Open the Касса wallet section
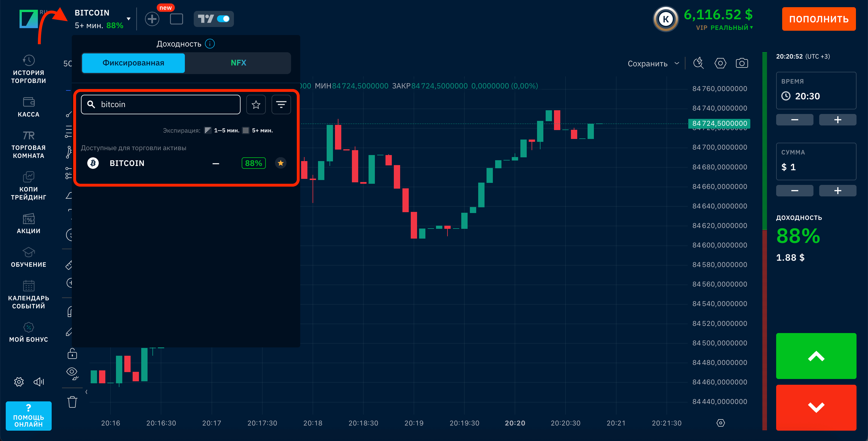The width and height of the screenshot is (868, 441). tap(29, 107)
